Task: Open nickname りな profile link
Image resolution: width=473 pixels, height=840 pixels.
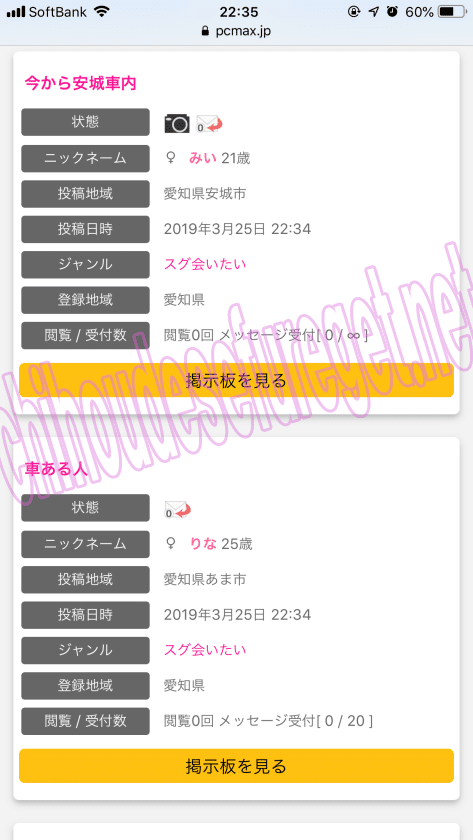Action: [x=203, y=544]
